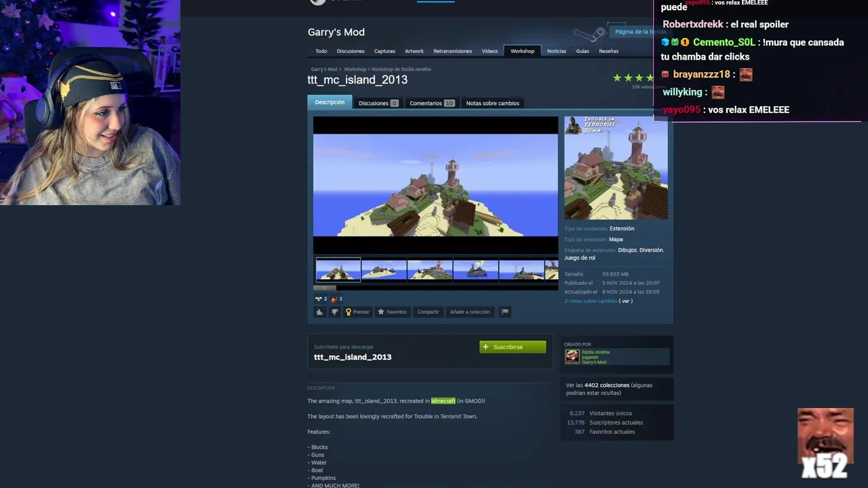Click the x52 laughing emote overlay
Image resolution: width=868 pixels, height=488 pixels.
pos(825,444)
